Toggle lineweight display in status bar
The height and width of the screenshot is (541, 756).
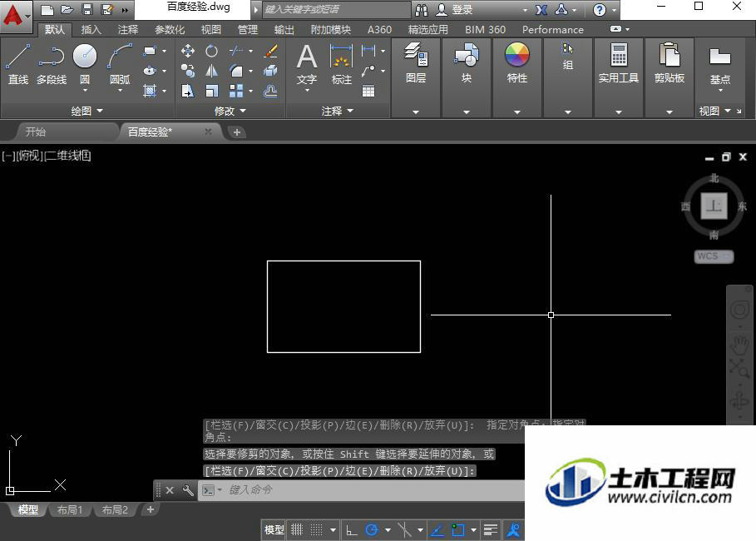click(x=491, y=530)
